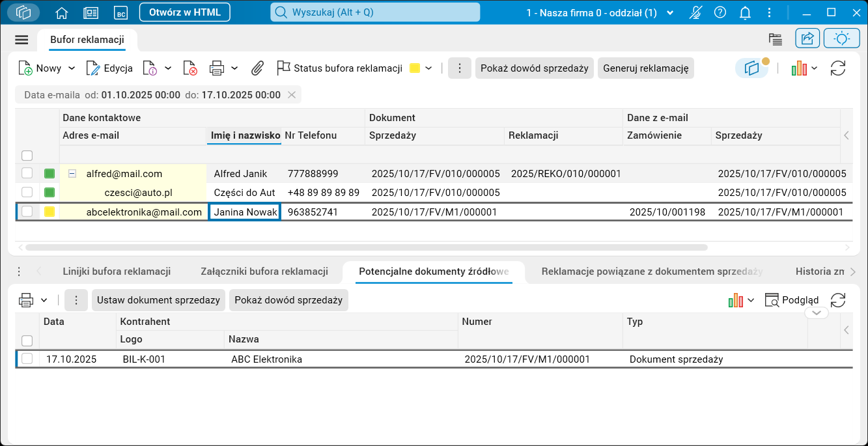This screenshot has height=446, width=868.
Task: Toggle select-all checkbox in lower grid
Action: [27, 341]
